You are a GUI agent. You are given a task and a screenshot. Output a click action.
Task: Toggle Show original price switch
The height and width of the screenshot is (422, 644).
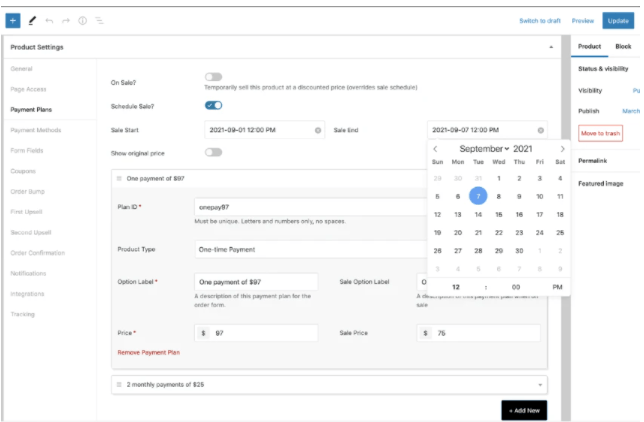[213, 153]
